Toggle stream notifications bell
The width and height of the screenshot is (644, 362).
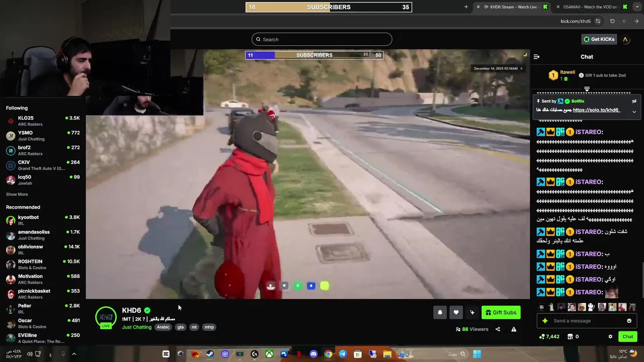pyautogui.click(x=440, y=312)
